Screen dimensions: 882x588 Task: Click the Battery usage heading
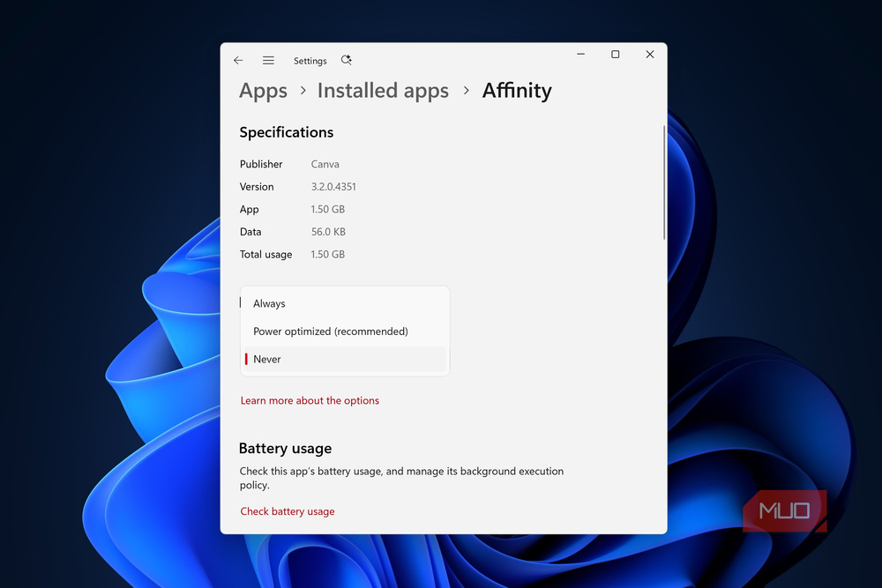point(285,449)
